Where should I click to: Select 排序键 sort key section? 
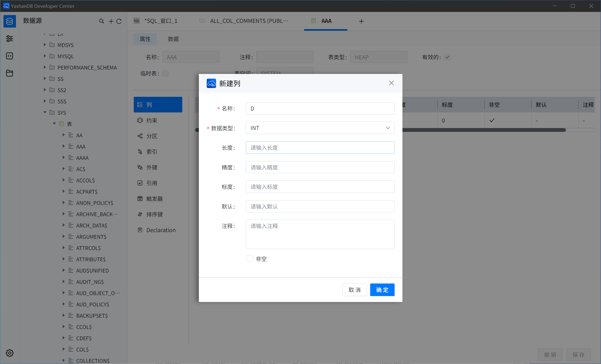[x=158, y=214]
